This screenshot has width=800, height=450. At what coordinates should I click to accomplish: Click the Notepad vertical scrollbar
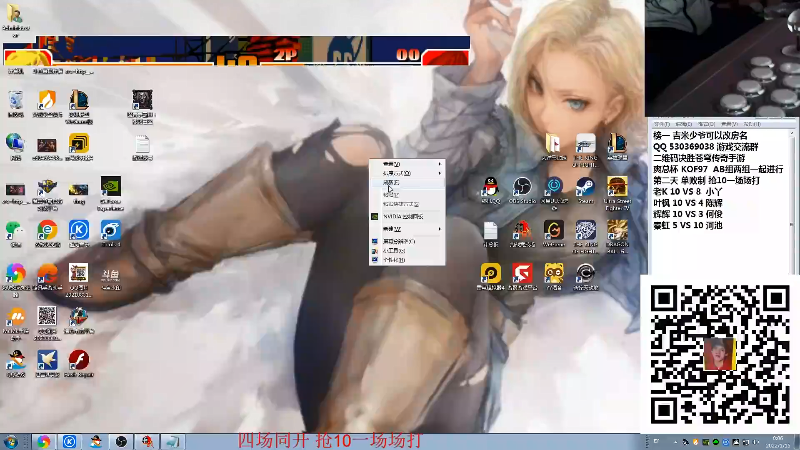792,202
